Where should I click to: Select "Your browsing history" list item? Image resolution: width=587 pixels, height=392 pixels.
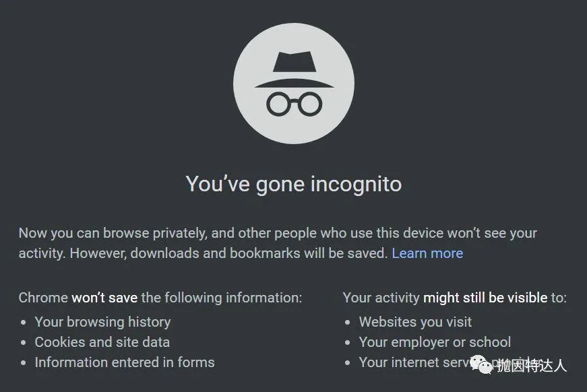click(x=102, y=322)
